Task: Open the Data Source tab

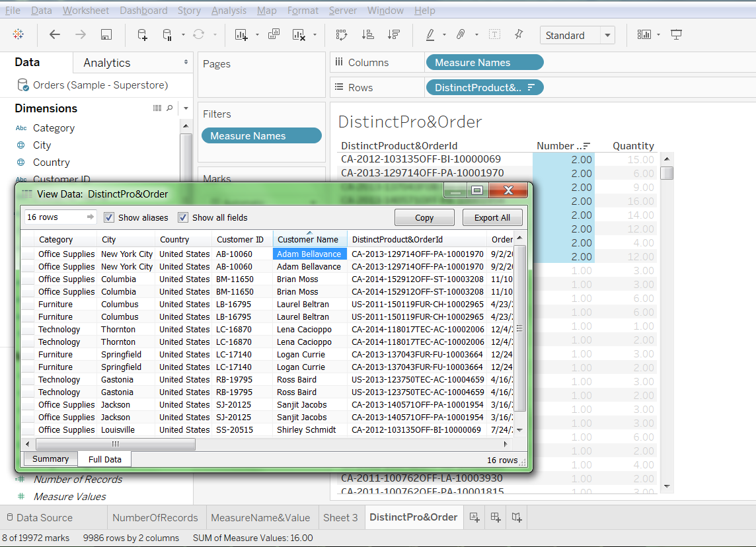Action: point(40,517)
